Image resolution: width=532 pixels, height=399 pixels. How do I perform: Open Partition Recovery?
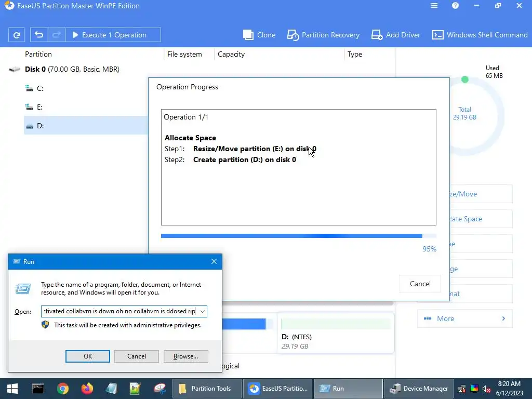tap(323, 35)
